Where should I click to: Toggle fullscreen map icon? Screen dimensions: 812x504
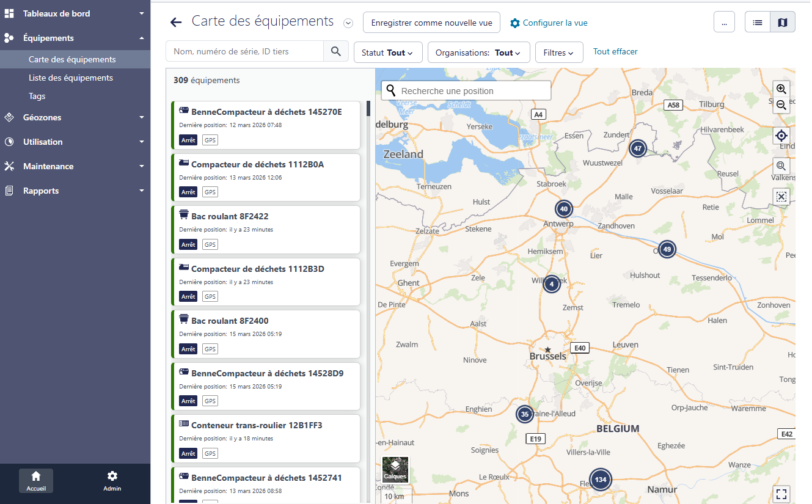[x=781, y=494]
